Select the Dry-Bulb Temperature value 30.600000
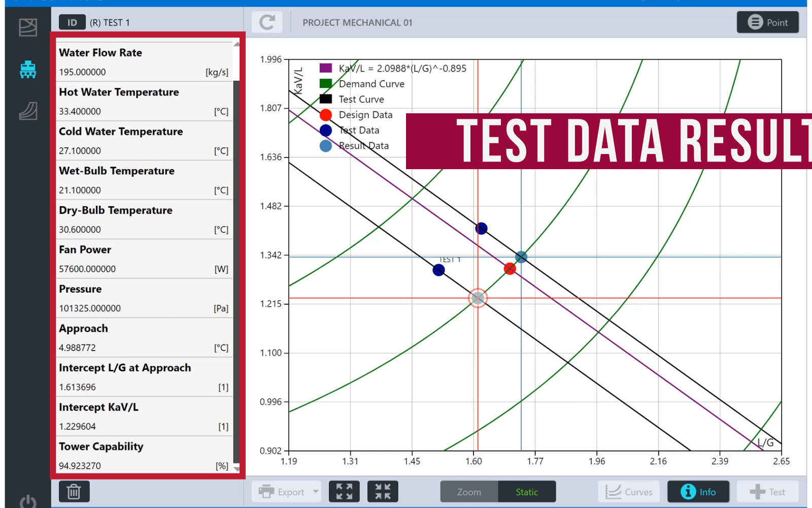The width and height of the screenshot is (812, 508). 80,230
